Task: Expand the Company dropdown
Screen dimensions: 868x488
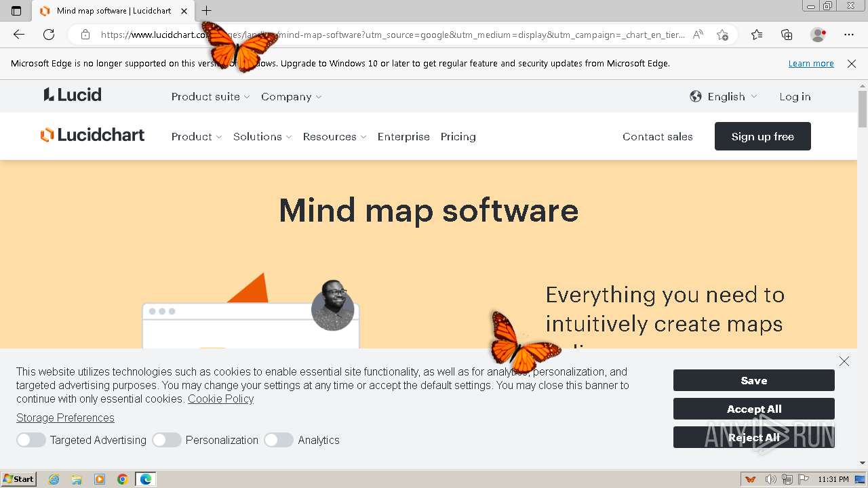Action: (x=292, y=97)
